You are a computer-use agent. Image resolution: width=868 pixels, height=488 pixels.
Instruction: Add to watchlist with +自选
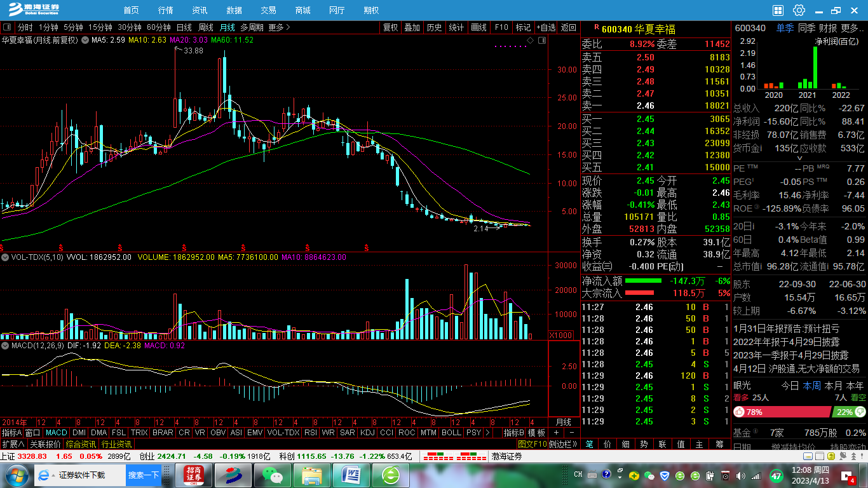pos(546,27)
